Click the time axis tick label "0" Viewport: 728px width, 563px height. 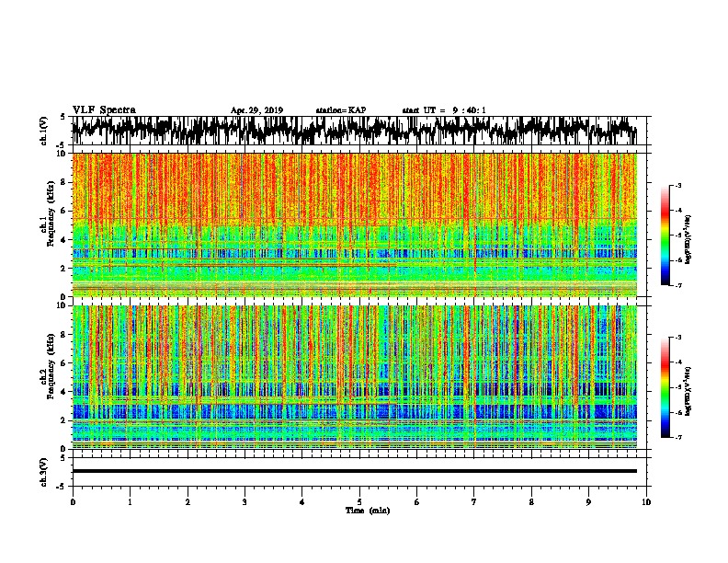point(73,502)
